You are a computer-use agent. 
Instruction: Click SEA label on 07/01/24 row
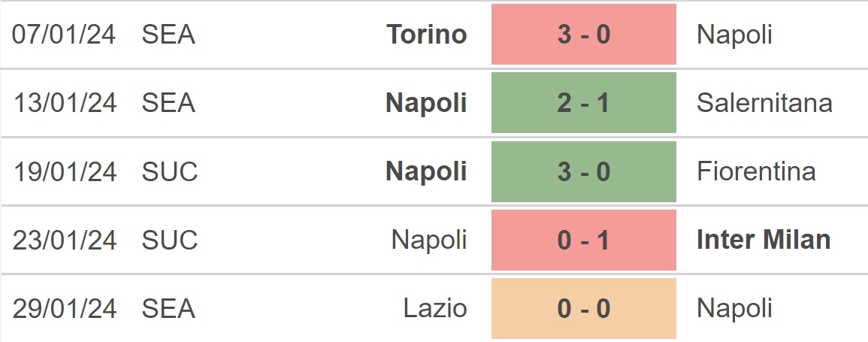click(x=168, y=35)
